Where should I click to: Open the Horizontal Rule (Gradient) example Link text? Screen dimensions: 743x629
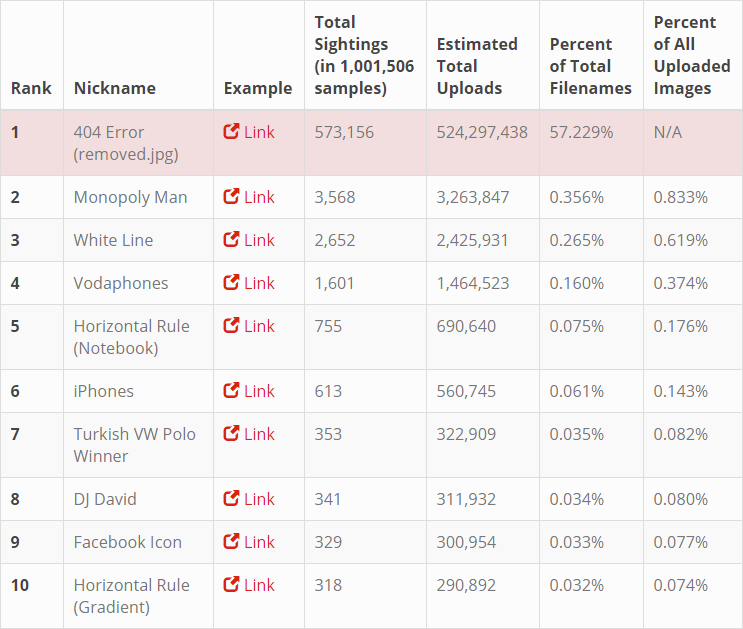click(259, 585)
